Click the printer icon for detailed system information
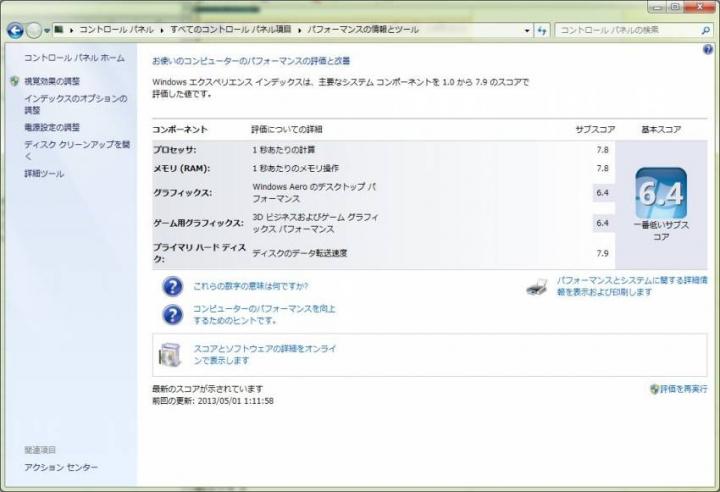 pos(537,288)
